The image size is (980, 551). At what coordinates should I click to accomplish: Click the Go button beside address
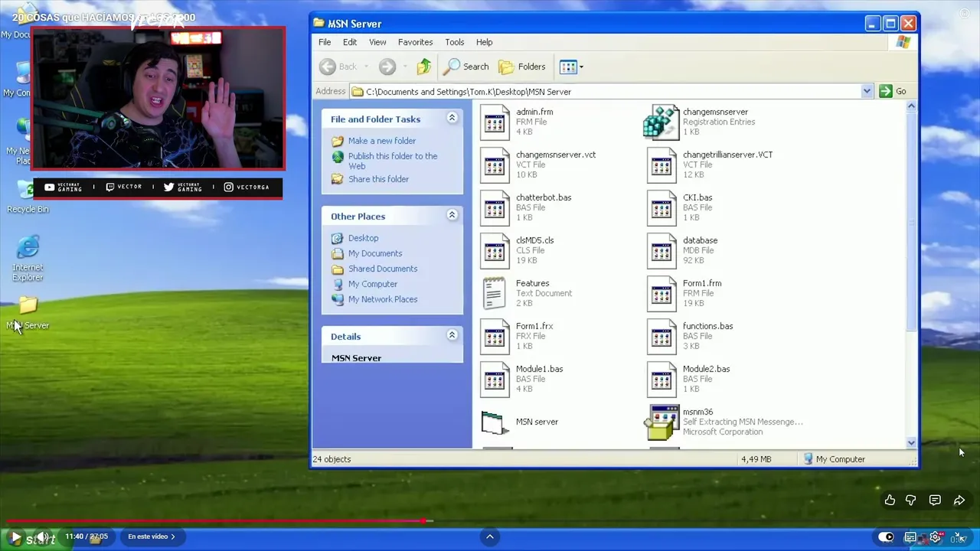[x=893, y=91]
